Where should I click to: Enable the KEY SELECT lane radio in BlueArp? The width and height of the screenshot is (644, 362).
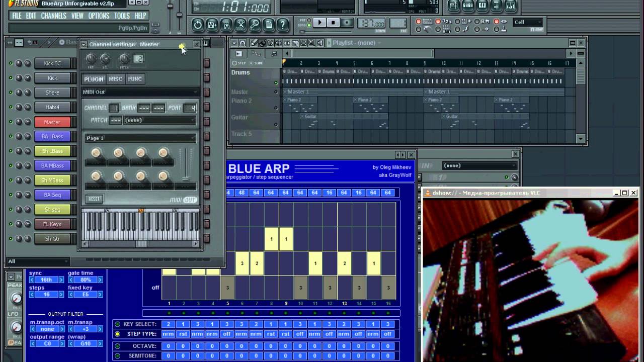(x=118, y=324)
